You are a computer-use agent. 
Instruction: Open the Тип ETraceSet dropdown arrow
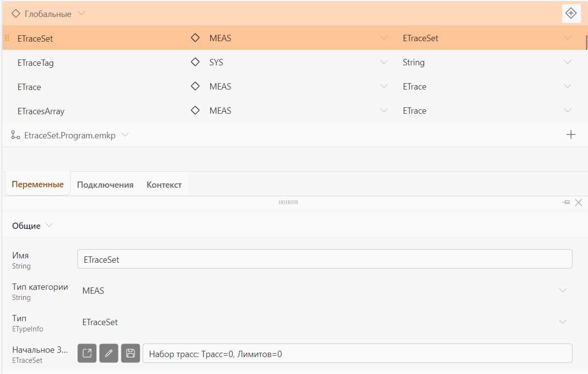click(x=563, y=322)
